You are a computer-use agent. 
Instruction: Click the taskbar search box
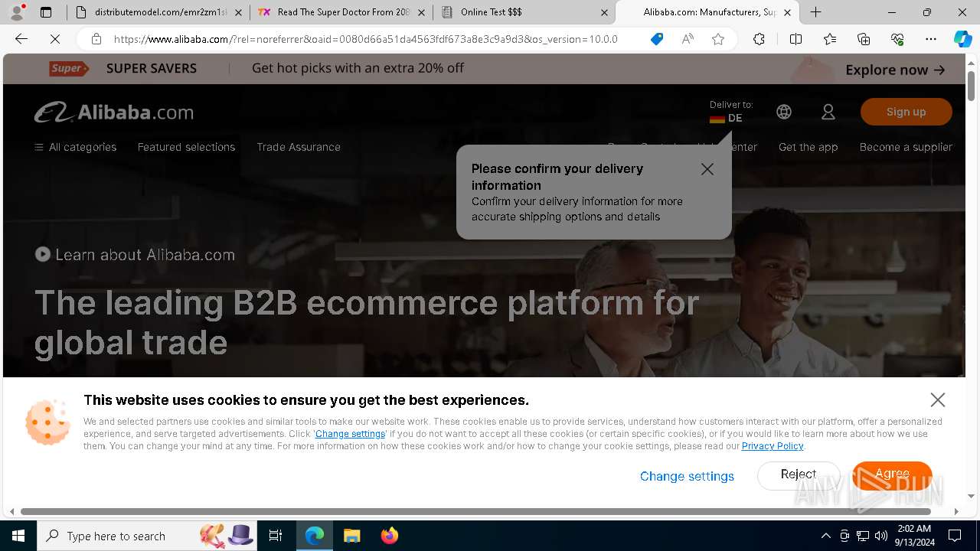click(x=147, y=536)
